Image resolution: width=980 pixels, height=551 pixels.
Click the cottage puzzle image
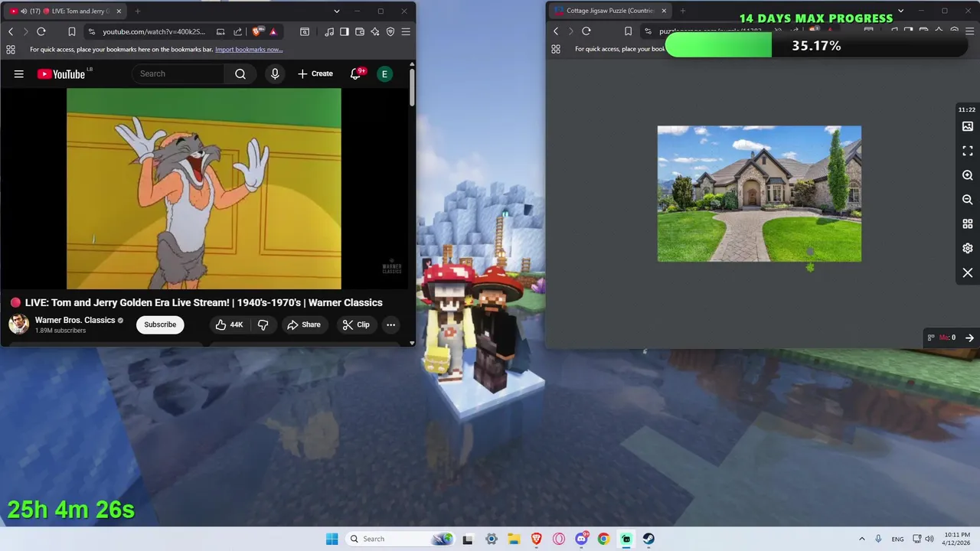tap(759, 194)
